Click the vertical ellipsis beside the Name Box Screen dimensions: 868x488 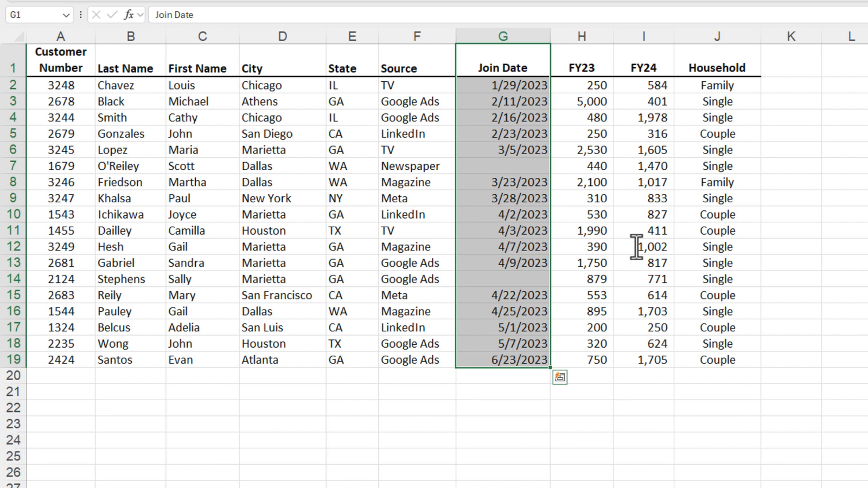[x=80, y=15]
